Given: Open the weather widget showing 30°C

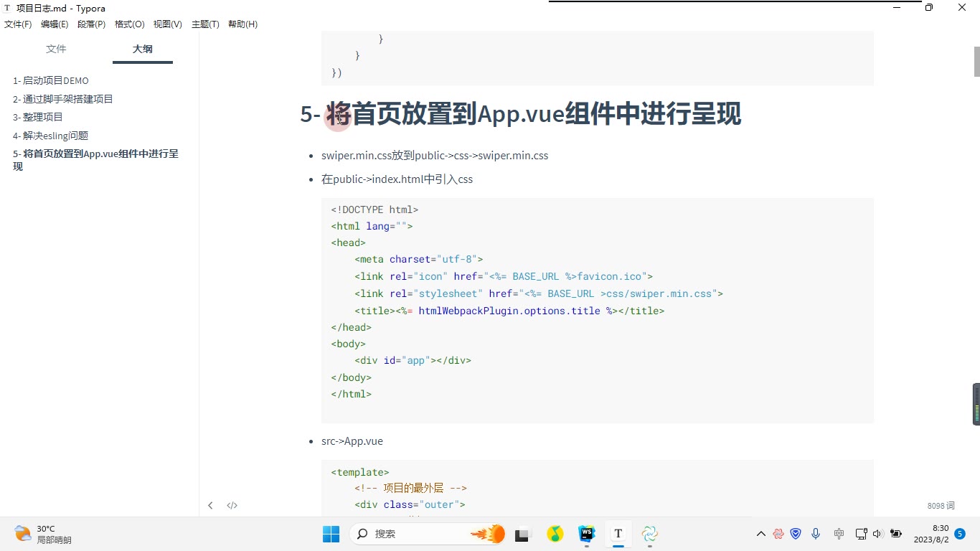Looking at the screenshot, I should [43, 534].
